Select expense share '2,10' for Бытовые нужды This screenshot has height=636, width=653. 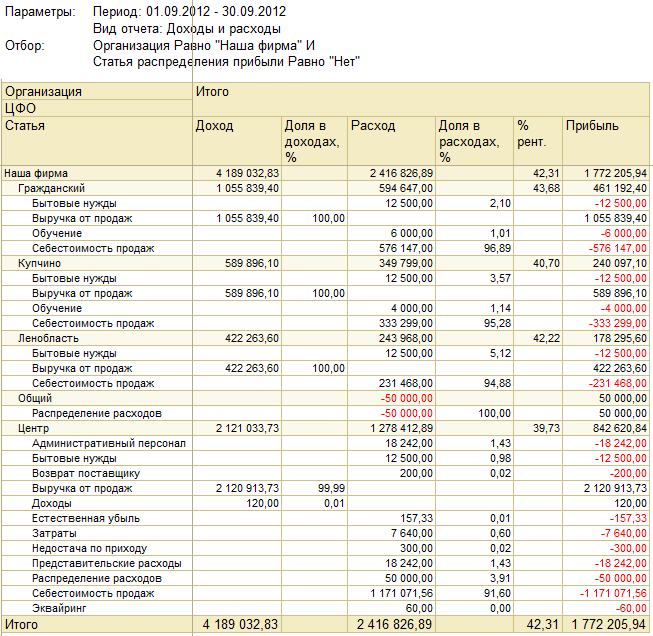tap(500, 203)
